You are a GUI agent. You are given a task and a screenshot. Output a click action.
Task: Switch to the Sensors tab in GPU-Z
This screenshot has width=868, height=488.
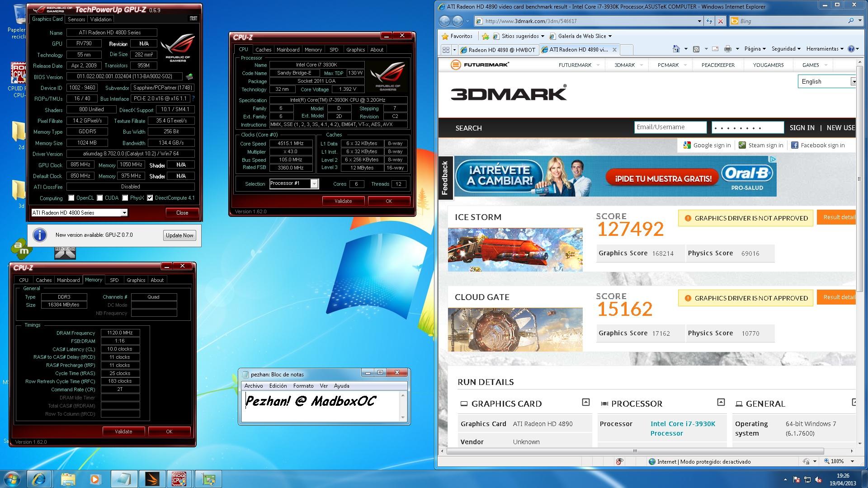click(76, 19)
